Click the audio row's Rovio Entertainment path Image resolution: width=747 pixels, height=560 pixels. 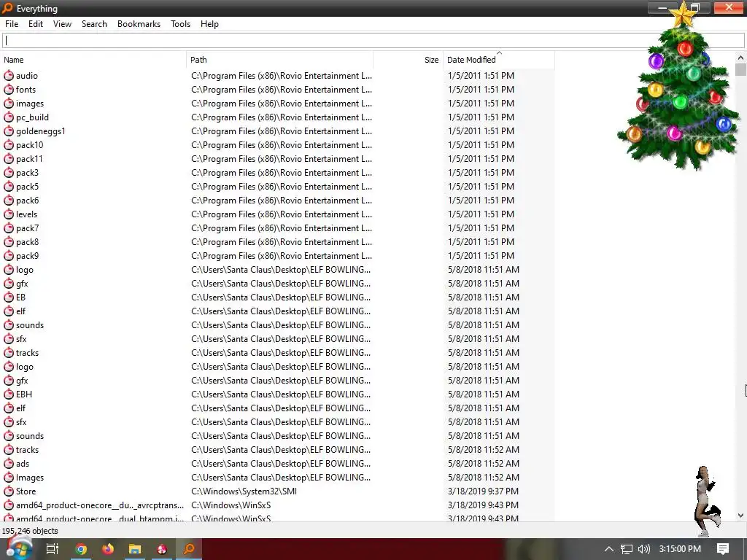(282, 76)
